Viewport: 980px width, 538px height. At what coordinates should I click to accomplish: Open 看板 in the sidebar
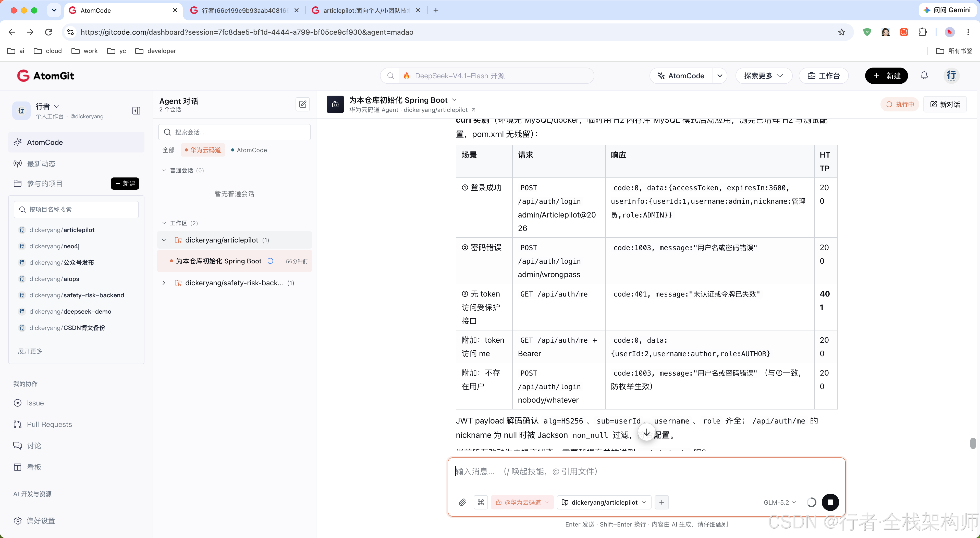pos(34,467)
